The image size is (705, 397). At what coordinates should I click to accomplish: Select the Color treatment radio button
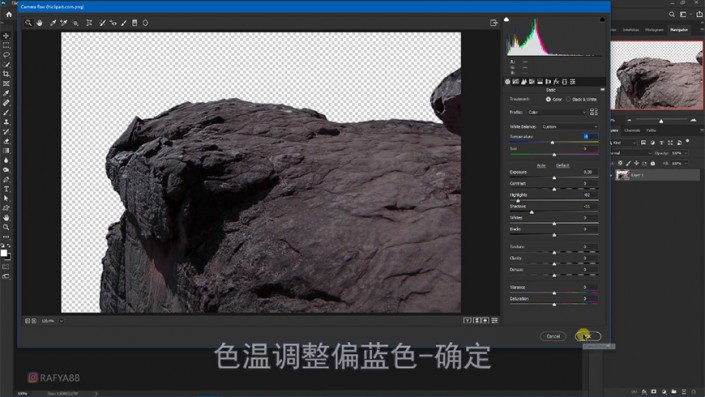click(548, 99)
